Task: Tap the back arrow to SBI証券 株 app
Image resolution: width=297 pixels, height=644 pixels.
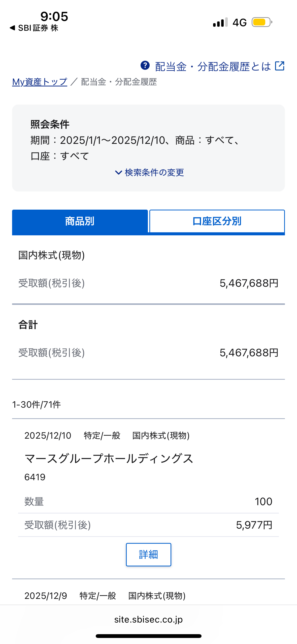Action: [x=12, y=28]
